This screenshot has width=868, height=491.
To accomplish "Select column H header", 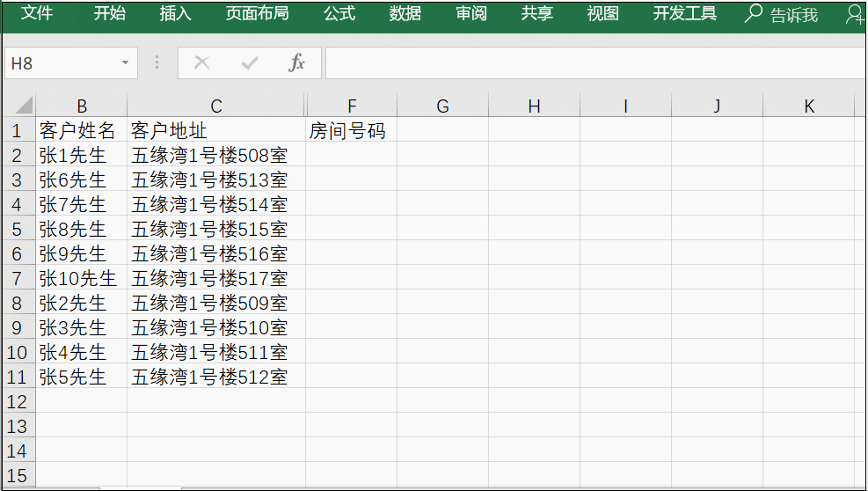I will (534, 106).
